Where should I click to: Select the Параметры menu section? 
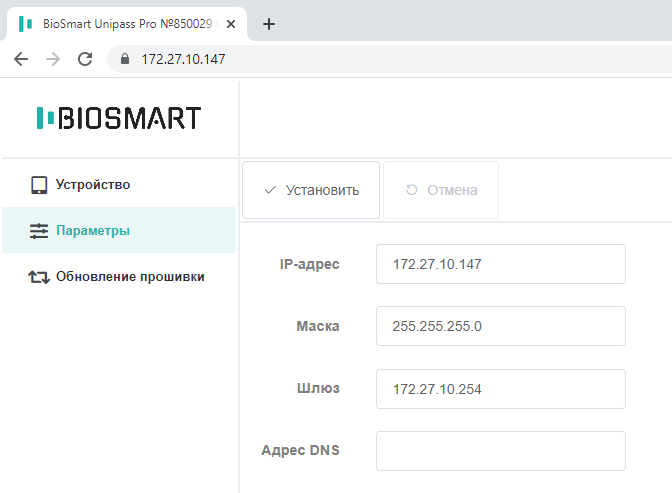click(119, 230)
